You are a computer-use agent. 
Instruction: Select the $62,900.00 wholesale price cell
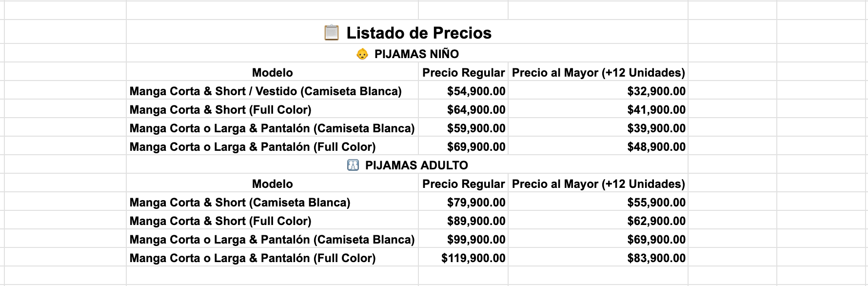[x=656, y=221]
